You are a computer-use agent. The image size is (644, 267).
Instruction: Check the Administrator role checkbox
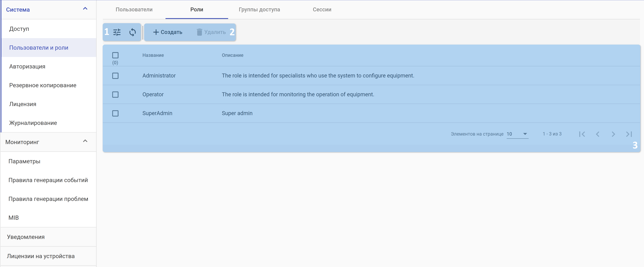point(115,76)
